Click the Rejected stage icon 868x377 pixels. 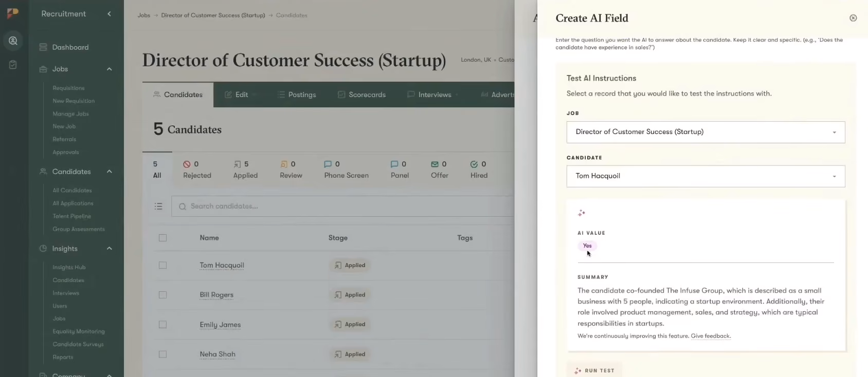pos(187,164)
